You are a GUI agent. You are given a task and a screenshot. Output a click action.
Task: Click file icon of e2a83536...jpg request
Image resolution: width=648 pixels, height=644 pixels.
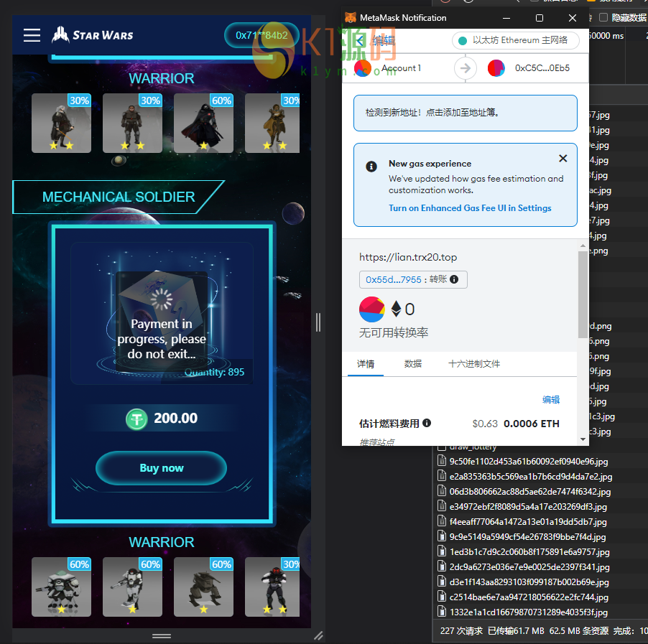(x=442, y=476)
